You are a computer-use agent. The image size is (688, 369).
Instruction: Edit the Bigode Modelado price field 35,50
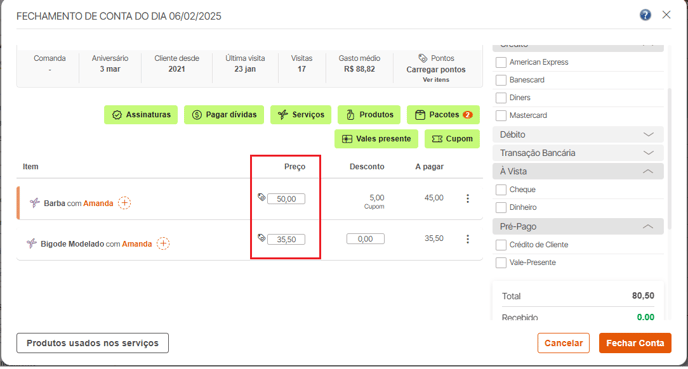click(286, 239)
